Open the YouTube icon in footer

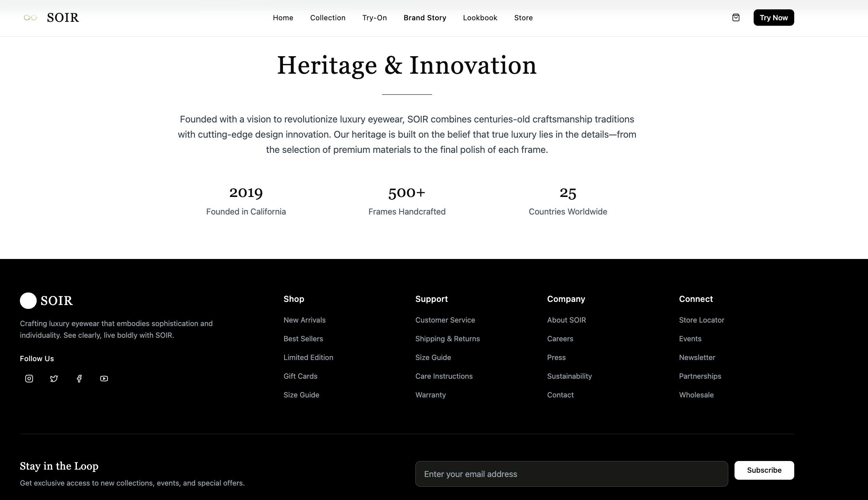(x=104, y=379)
